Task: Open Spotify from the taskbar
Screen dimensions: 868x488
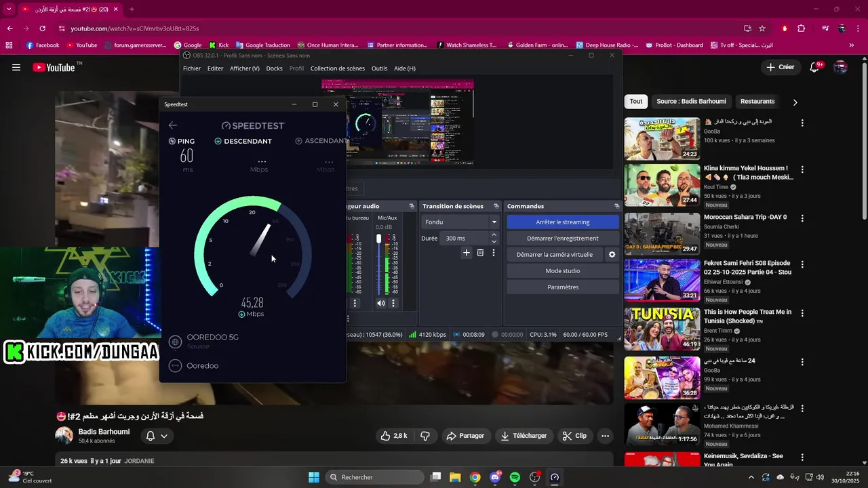Action: (515, 477)
